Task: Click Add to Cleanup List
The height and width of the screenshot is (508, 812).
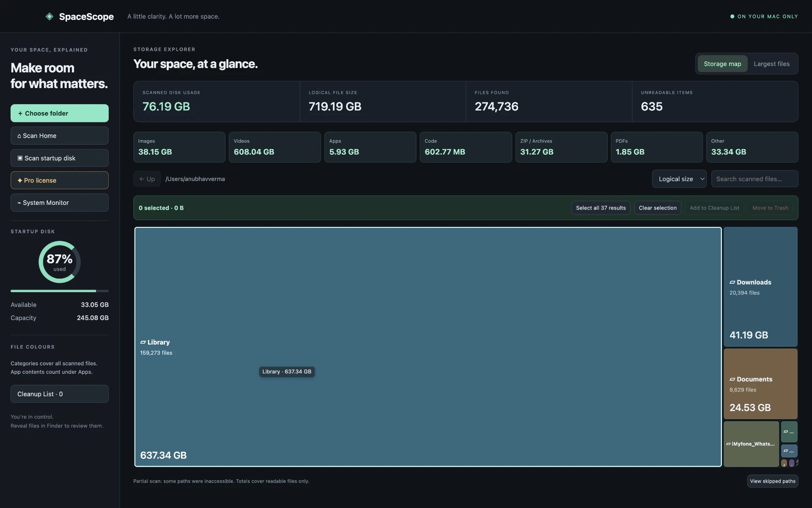Action: (x=714, y=208)
